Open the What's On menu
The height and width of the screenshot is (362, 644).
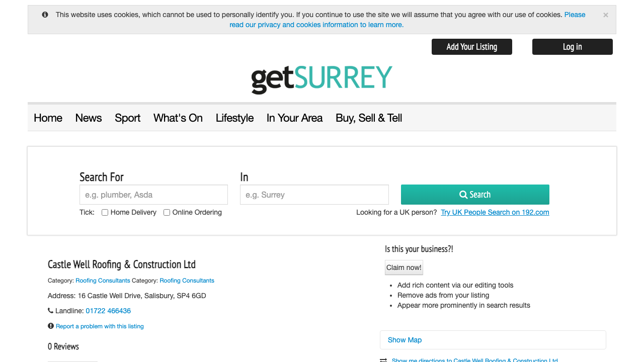178,118
